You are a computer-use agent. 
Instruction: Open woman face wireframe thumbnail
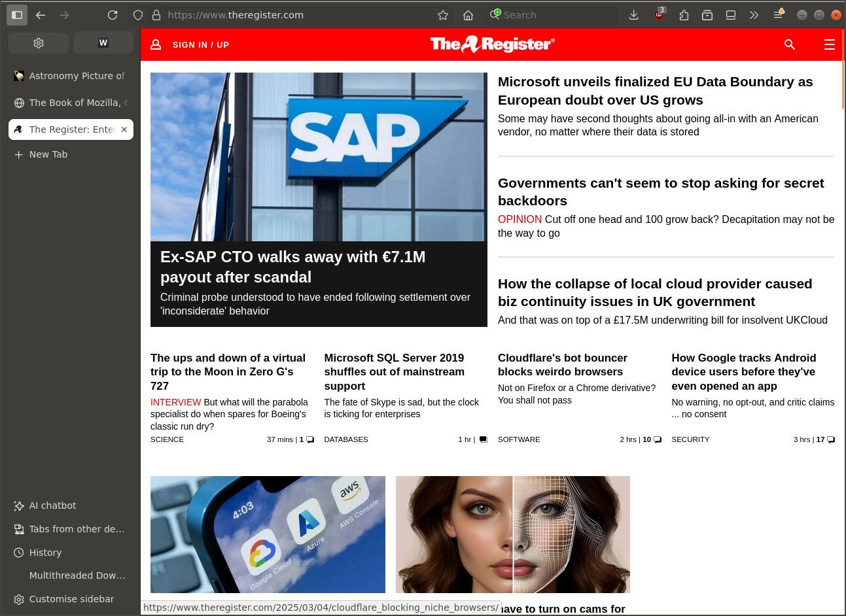point(513,534)
